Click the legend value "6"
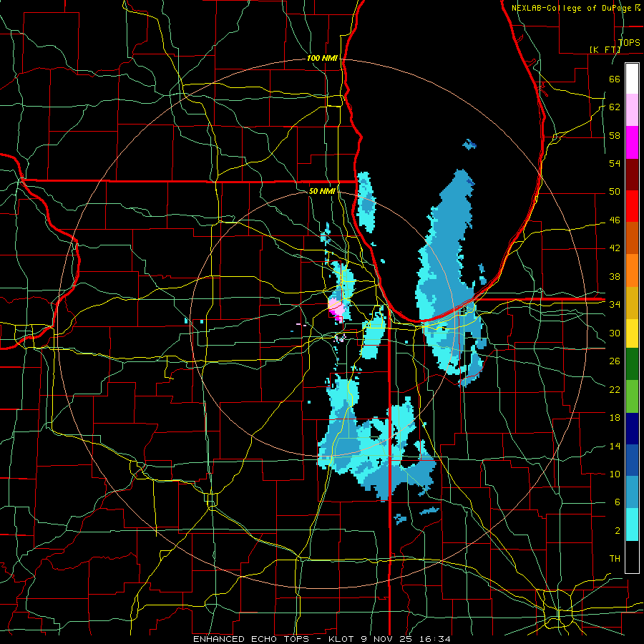The image size is (644, 644). click(617, 502)
